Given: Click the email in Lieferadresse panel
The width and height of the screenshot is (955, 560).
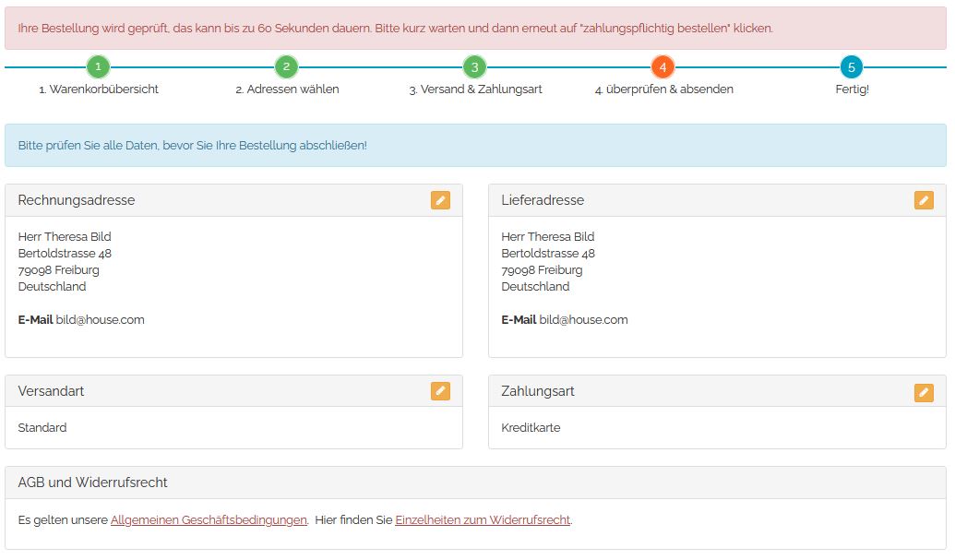Looking at the screenshot, I should tap(583, 320).
